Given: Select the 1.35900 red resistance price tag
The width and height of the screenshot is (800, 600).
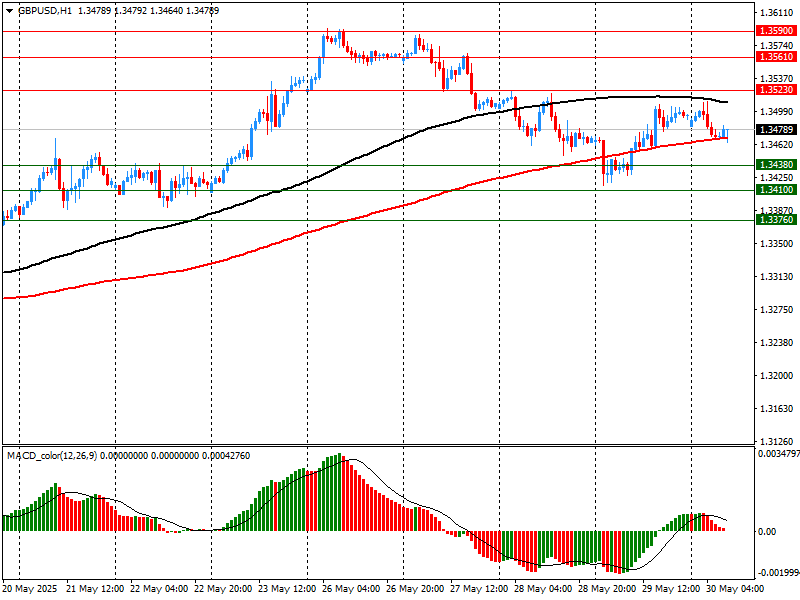Looking at the screenshot, I should coord(776,32).
